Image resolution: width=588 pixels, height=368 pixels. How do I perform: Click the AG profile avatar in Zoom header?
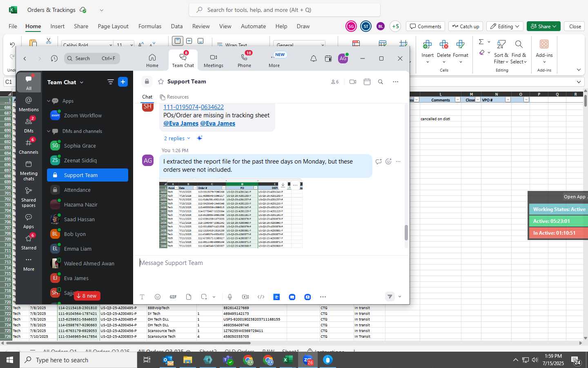(343, 58)
